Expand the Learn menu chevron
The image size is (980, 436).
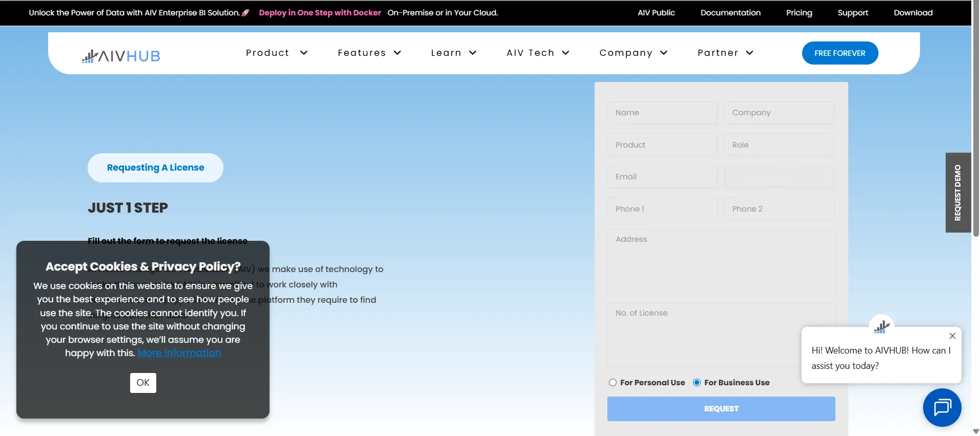473,53
